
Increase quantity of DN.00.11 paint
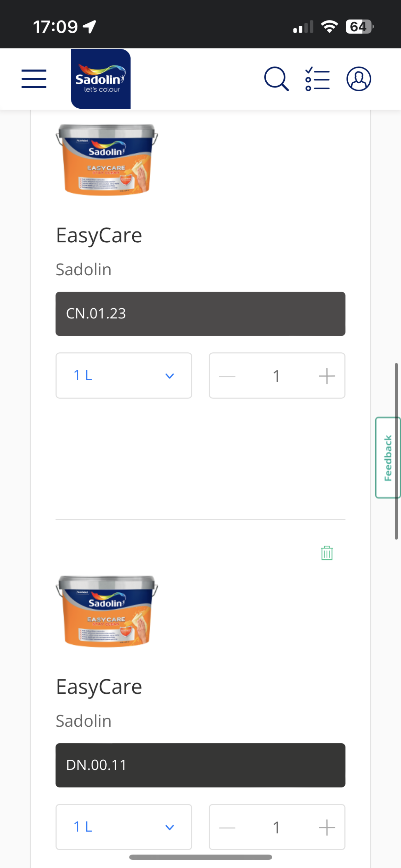pos(327,827)
